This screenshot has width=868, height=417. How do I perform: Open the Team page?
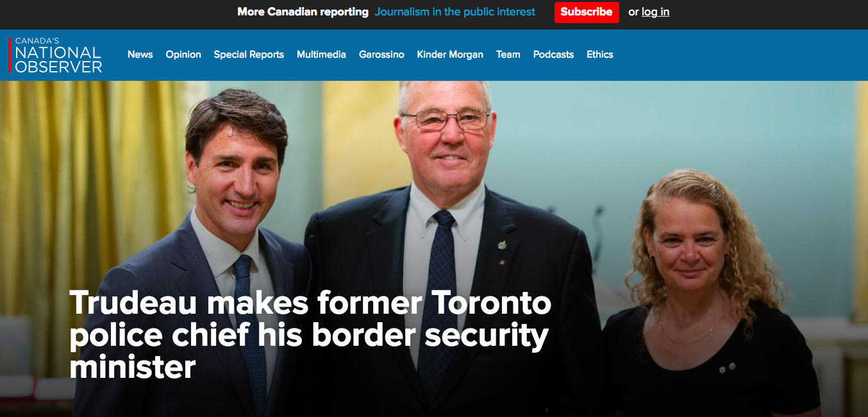click(508, 55)
